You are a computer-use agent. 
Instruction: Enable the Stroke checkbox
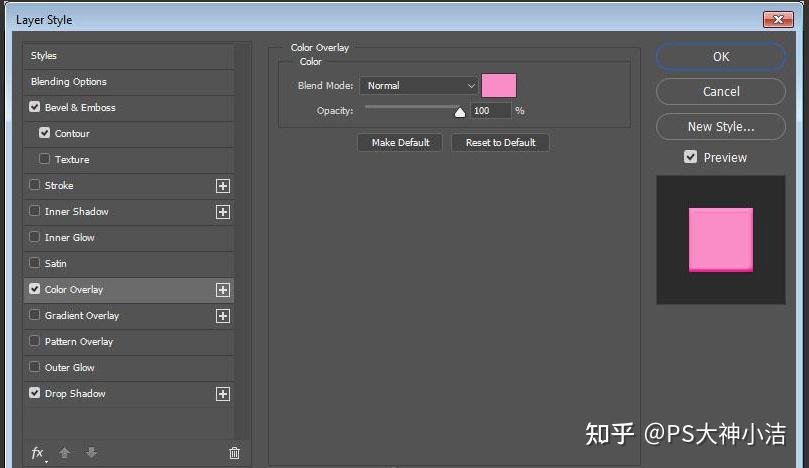point(35,185)
